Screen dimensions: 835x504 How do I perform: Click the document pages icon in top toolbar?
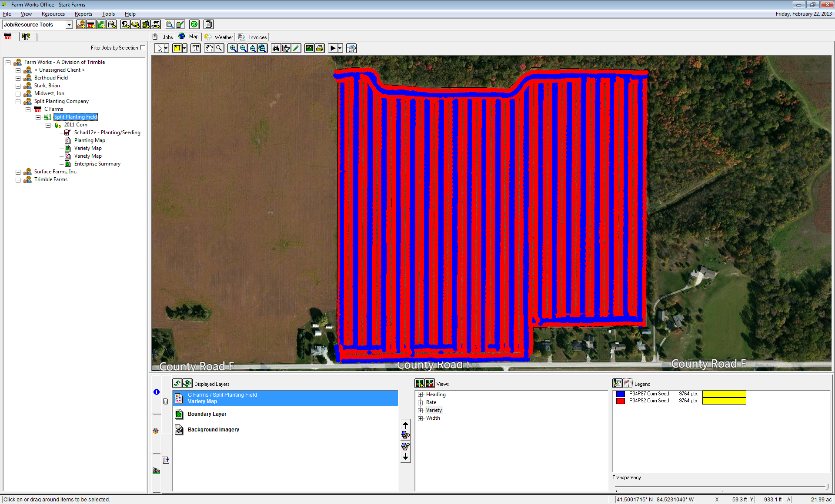point(209,24)
